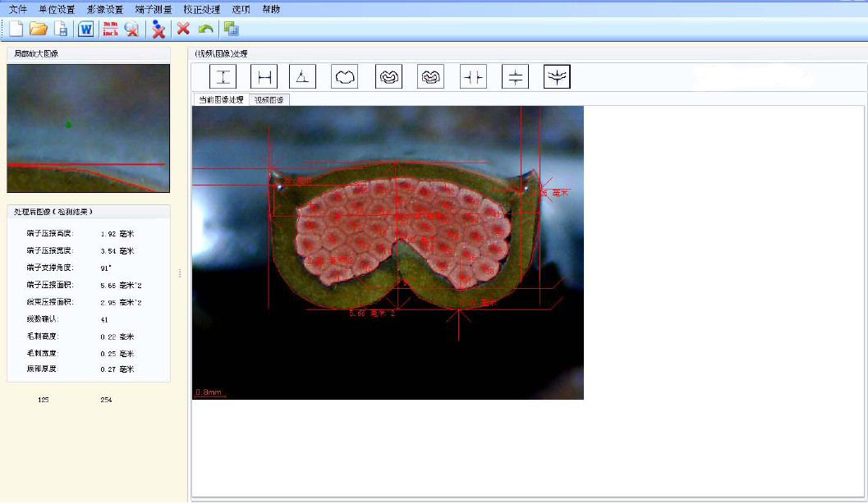Click the new blank file icon
The image size is (868, 504).
point(16,30)
